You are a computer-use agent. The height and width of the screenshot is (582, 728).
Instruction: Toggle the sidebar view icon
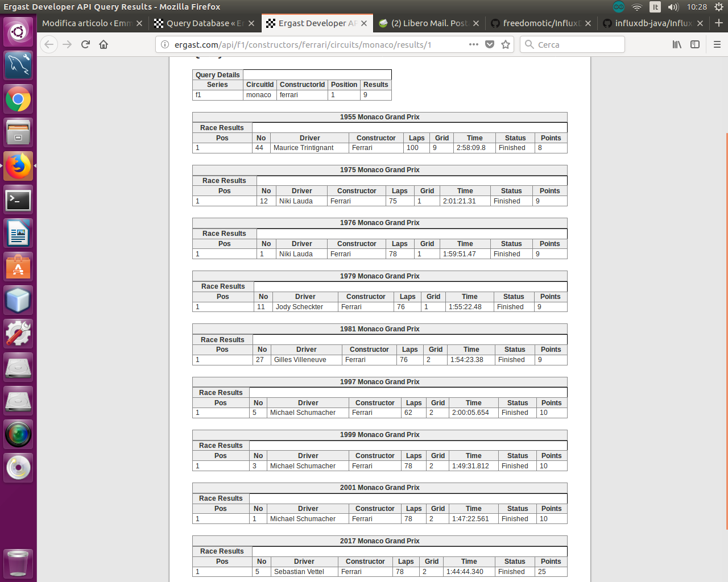[x=695, y=44]
